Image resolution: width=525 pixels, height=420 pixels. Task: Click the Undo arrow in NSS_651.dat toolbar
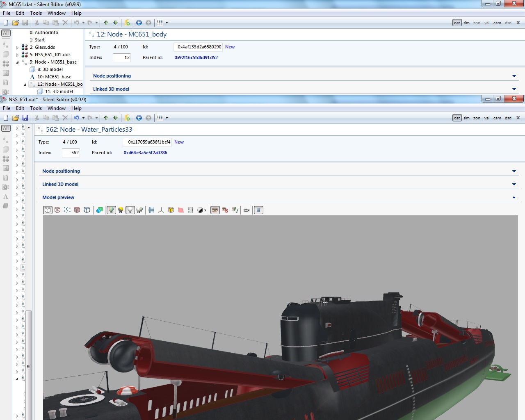point(76,118)
